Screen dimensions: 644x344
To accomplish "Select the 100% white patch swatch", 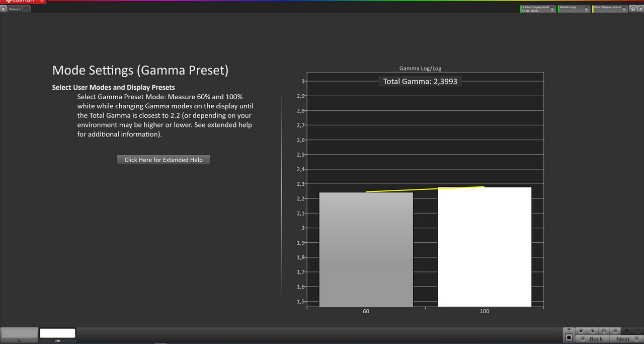I will pyautogui.click(x=57, y=333).
